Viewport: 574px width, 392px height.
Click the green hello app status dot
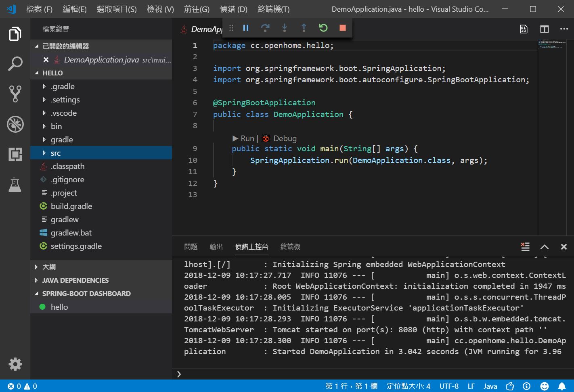click(42, 307)
